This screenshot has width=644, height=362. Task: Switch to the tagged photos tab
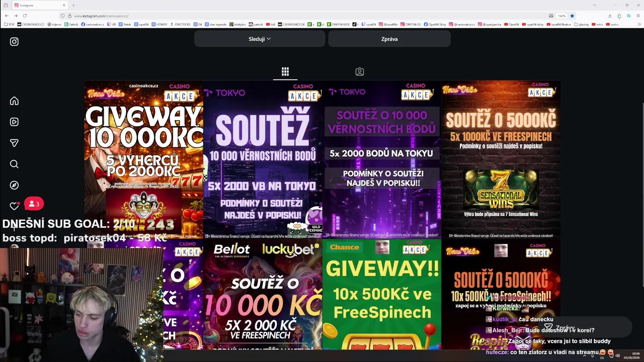[359, 71]
